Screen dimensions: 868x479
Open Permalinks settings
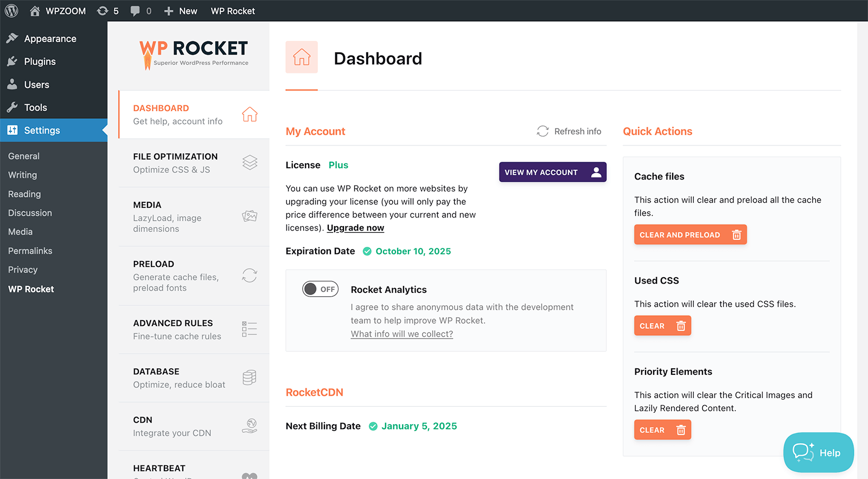tap(30, 251)
